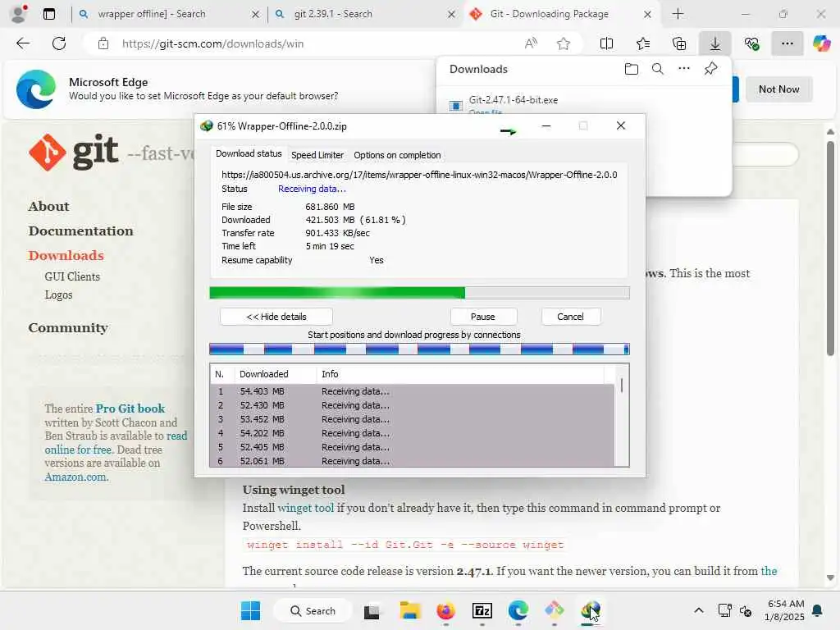Open downloads folder icon in Downloads panel
Viewport: 840px width, 630px height.
[632, 69]
